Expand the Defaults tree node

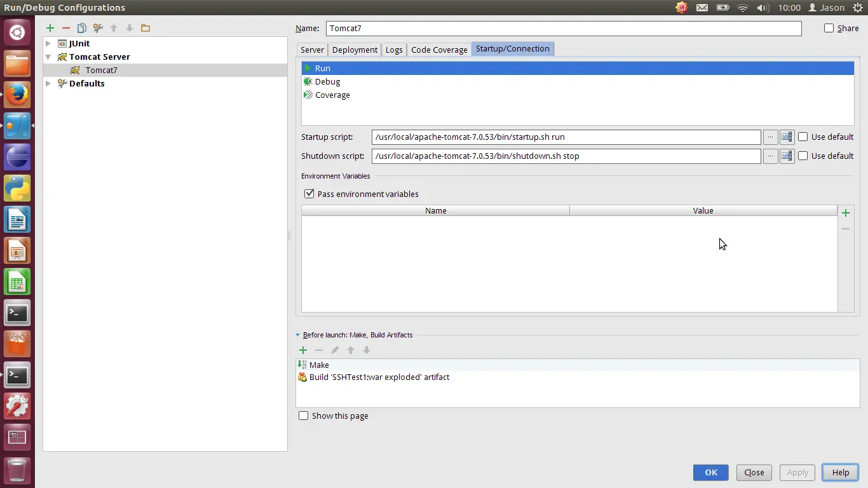(48, 83)
